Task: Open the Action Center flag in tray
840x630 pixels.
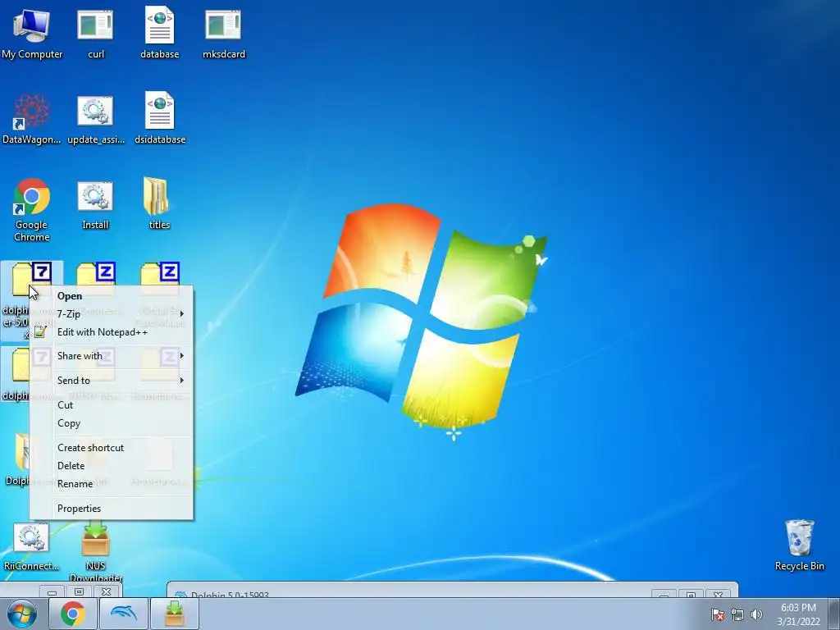Action: (717, 614)
